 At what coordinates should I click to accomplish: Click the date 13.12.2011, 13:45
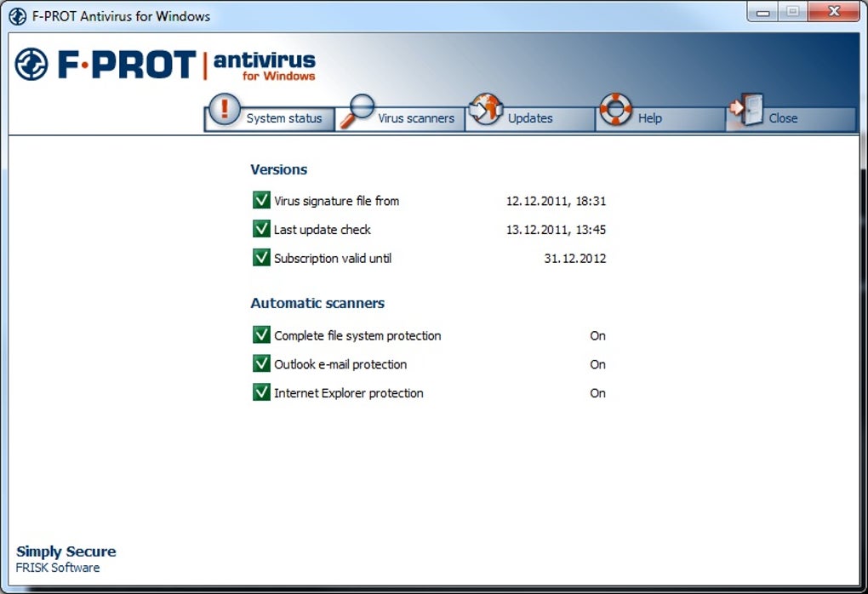(556, 230)
